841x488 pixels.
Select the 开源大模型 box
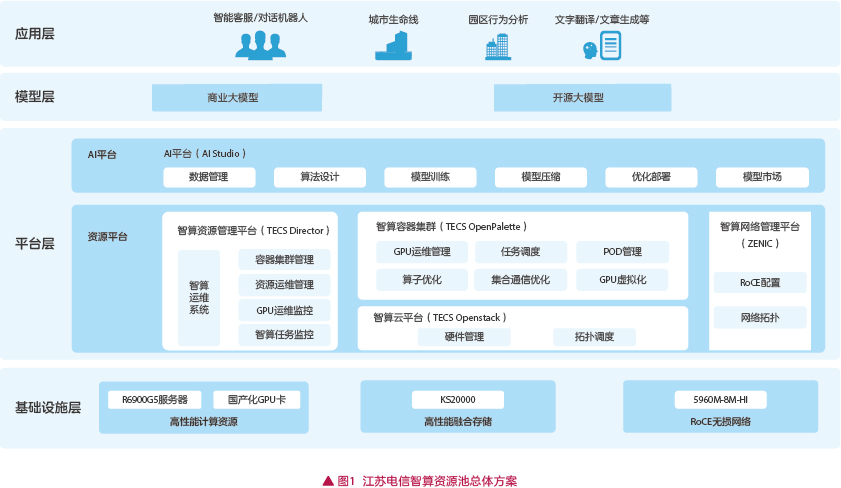click(x=582, y=98)
